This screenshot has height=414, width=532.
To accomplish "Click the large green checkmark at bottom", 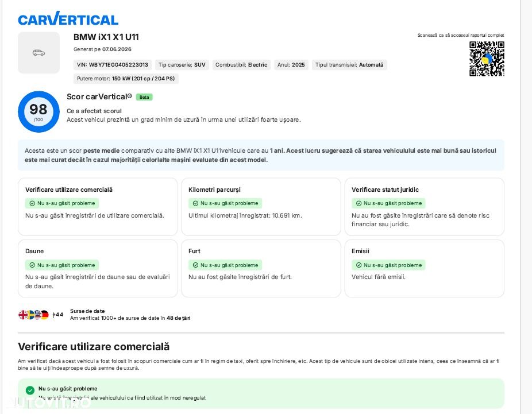I will point(30,390).
